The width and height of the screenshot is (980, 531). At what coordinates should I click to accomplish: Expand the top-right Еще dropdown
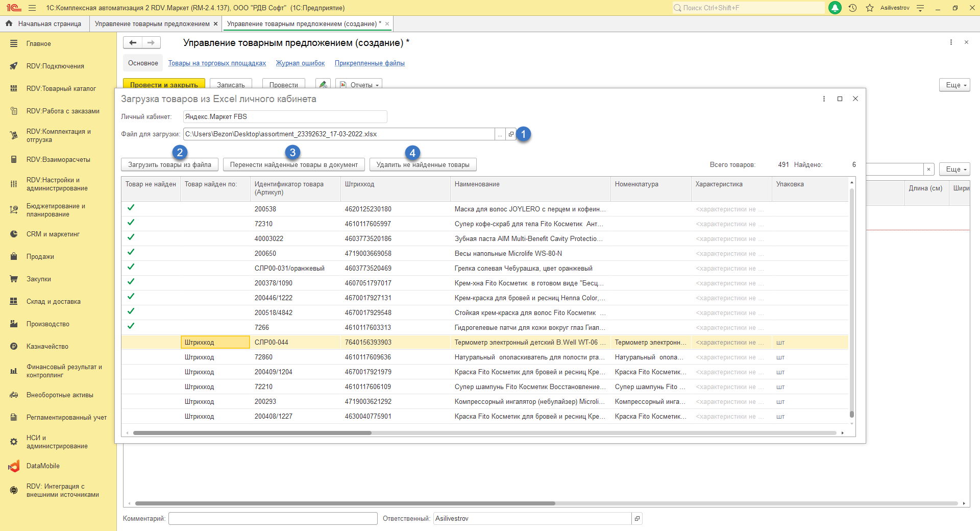(954, 85)
